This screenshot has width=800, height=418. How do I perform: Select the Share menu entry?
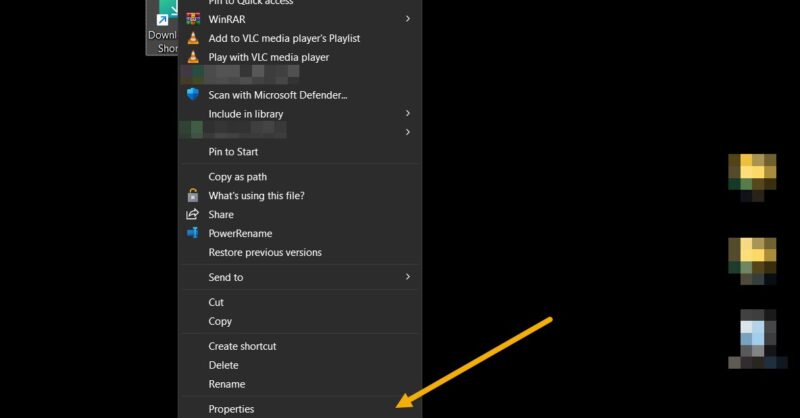(x=300, y=214)
